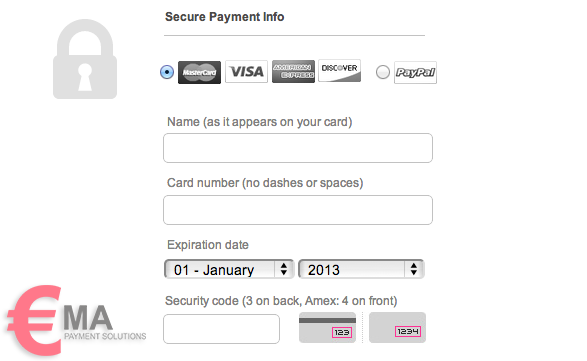Click the card-back 123 security code image
This screenshot has height=361, width=587.
click(327, 328)
